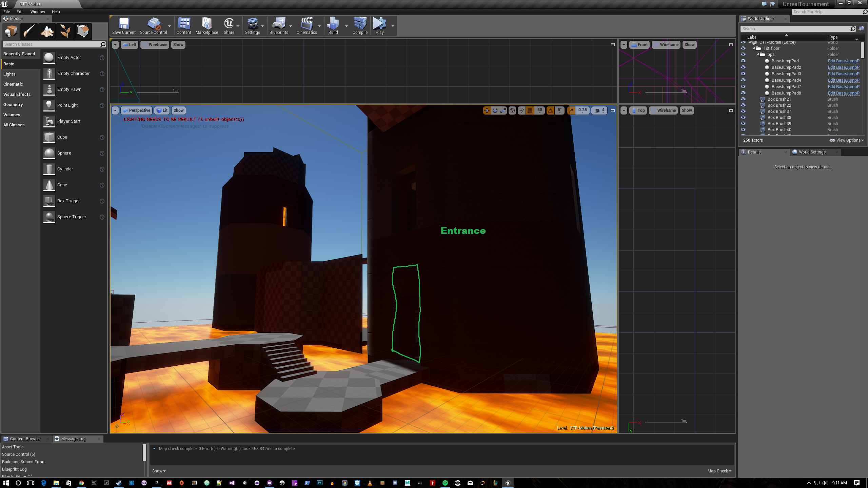Click help icon next to Empty Actor
868x488 pixels.
102,58
